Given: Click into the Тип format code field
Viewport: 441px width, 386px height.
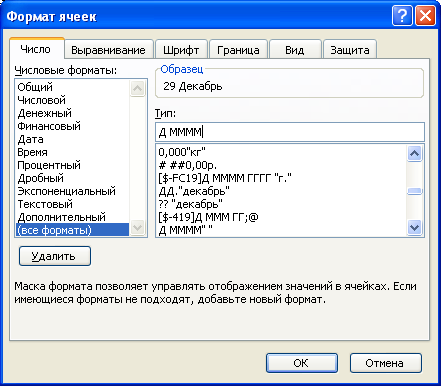Looking at the screenshot, I should (290, 132).
